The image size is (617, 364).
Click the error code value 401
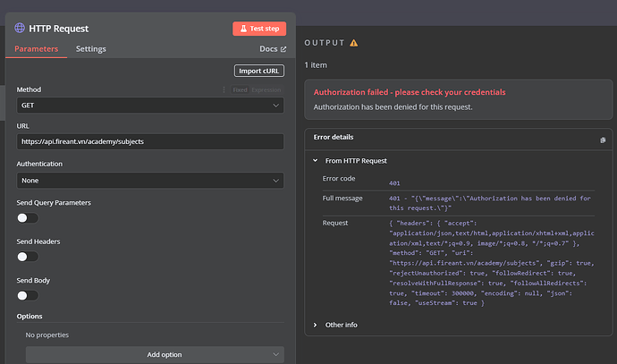(x=394, y=183)
